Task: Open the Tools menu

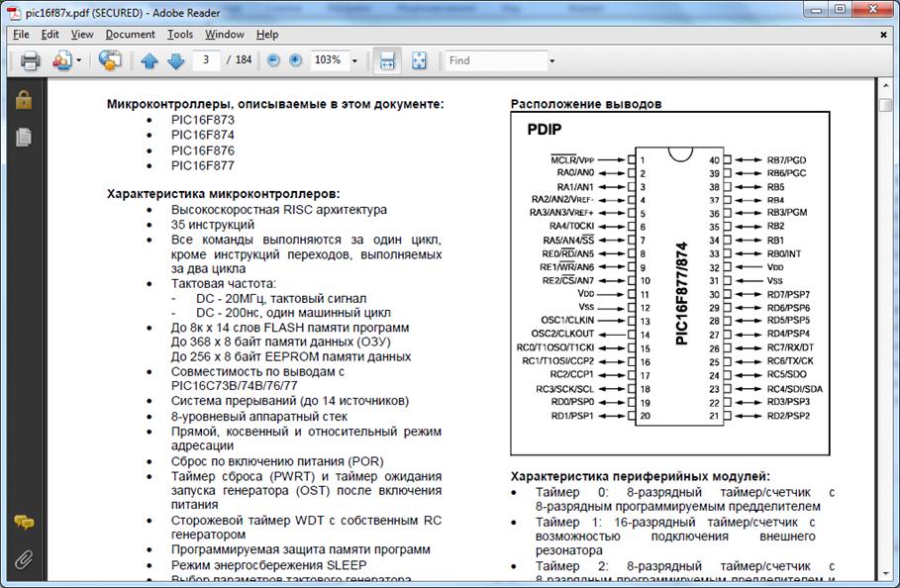Action: click(x=180, y=34)
